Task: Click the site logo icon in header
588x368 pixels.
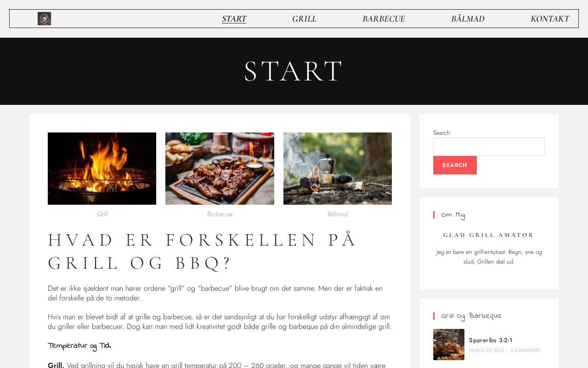Action: 44,19
